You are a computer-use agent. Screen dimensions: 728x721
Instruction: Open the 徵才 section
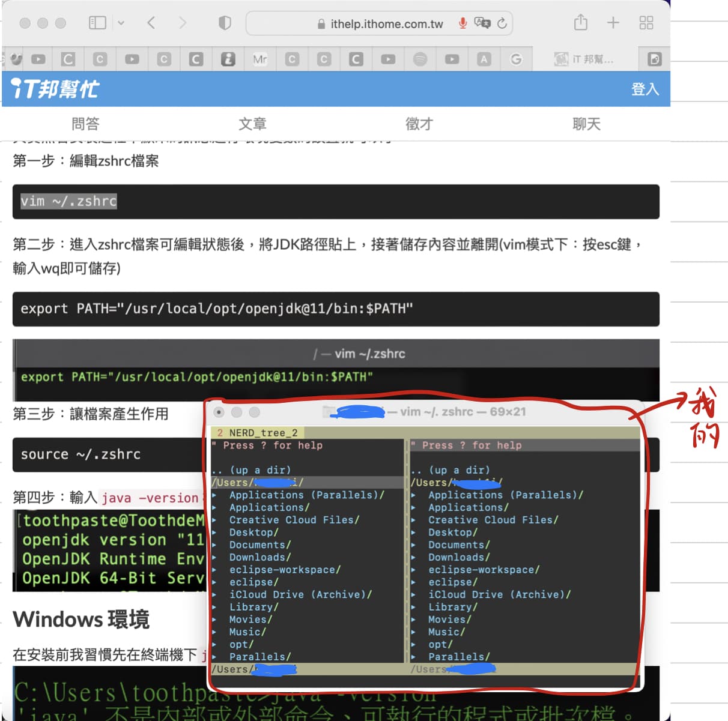[419, 124]
